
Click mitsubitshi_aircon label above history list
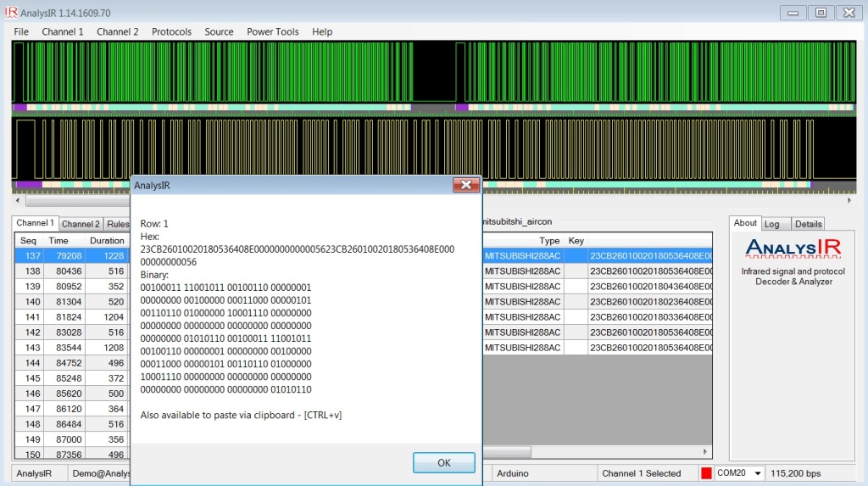tap(517, 221)
